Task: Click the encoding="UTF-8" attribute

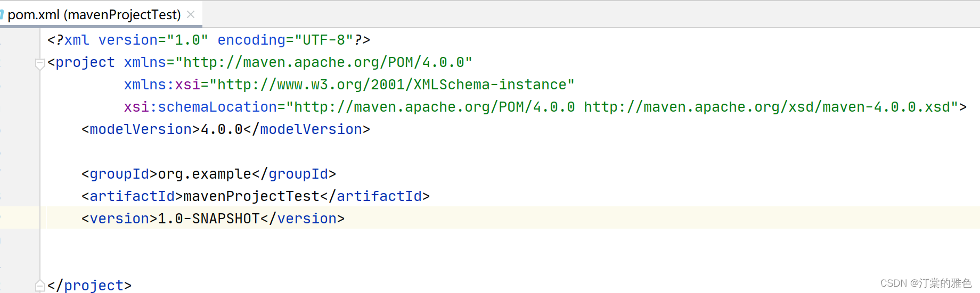Action: point(285,40)
